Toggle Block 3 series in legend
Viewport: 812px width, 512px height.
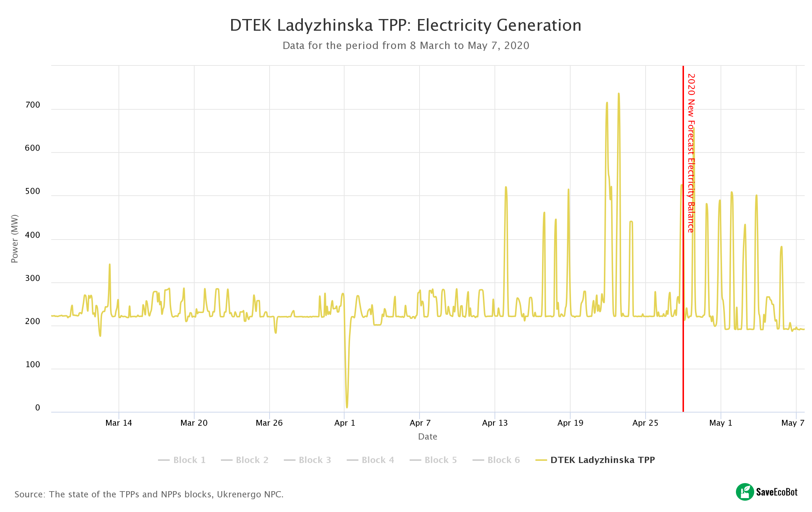pos(308,460)
